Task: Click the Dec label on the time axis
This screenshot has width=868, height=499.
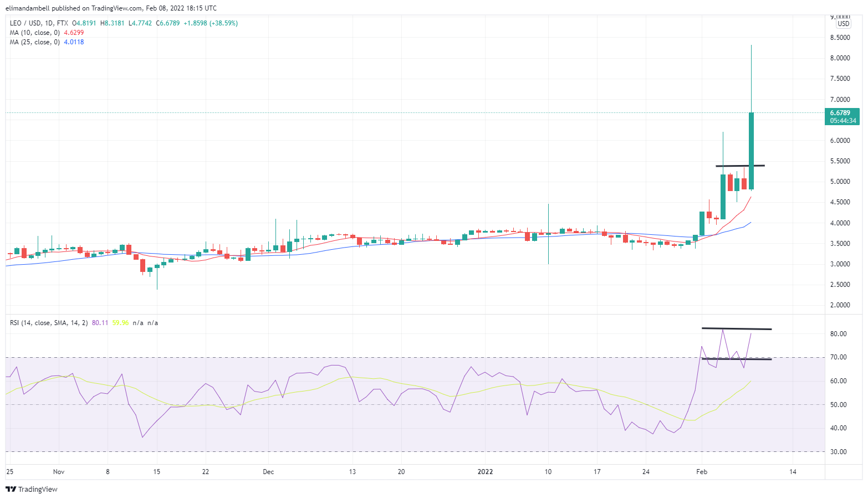Action: 268,472
